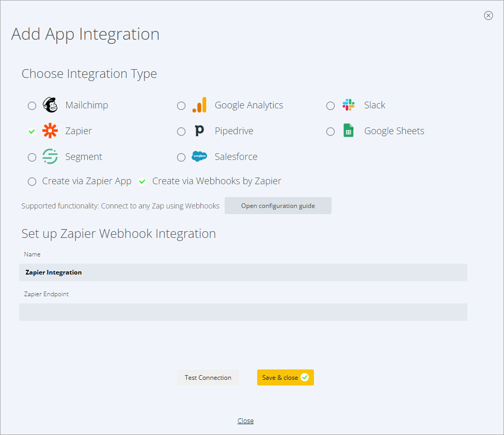The width and height of the screenshot is (504, 435).
Task: Click the blue Salesforce cloud icon
Action: 199,156
